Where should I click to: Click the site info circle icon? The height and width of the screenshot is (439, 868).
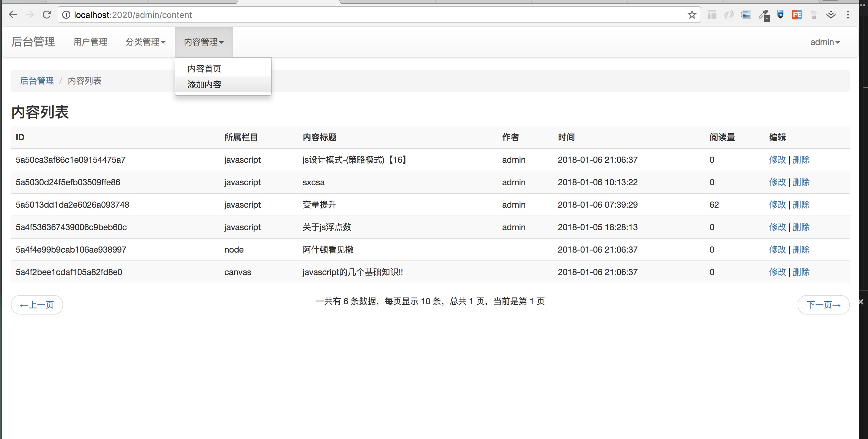[66, 15]
